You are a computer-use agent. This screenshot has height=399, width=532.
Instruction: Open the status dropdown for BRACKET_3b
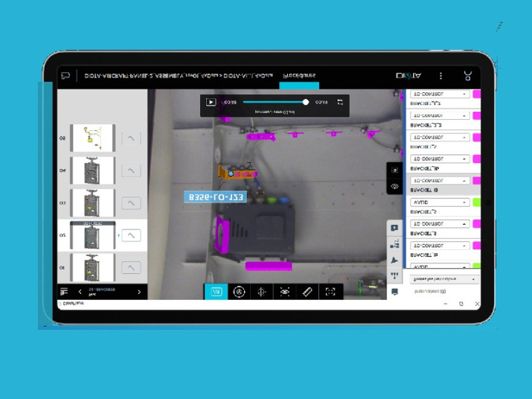click(x=440, y=159)
